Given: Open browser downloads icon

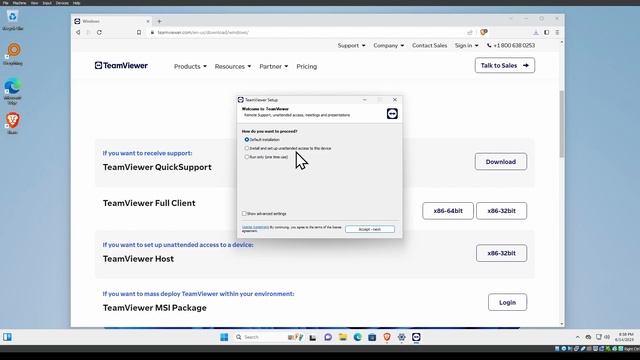Looking at the screenshot, I should pos(536,32).
